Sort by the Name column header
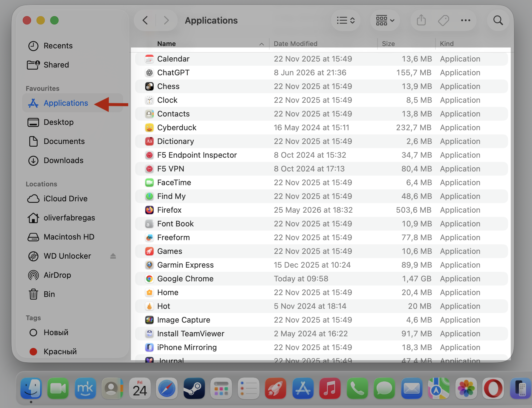 166,44
